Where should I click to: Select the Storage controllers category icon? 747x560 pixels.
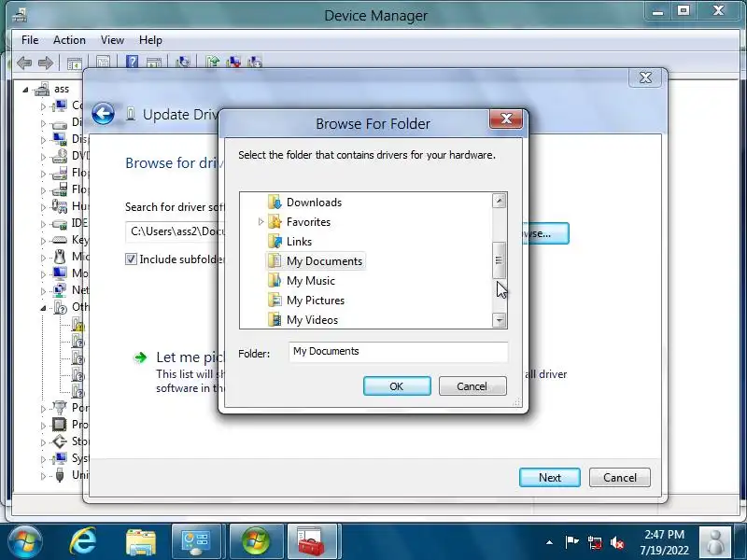[x=60, y=441]
